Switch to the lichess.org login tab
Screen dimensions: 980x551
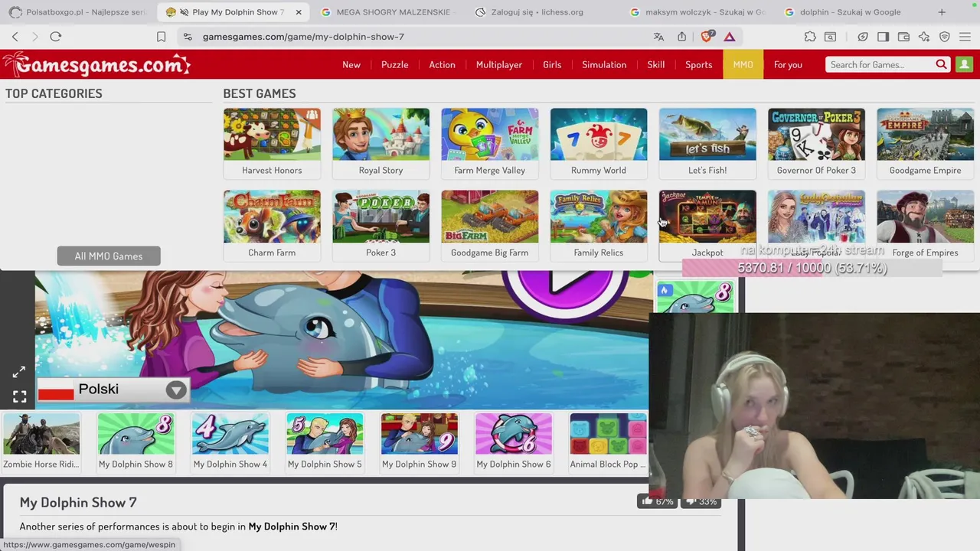pyautogui.click(x=540, y=12)
